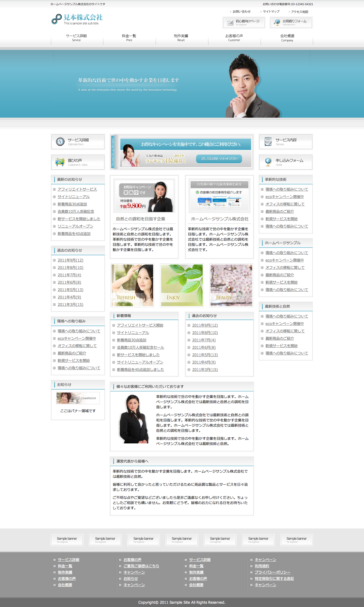Click the ECO CAMPAIGN banner image
The height and width of the screenshot is (607, 364).
tap(78, 398)
